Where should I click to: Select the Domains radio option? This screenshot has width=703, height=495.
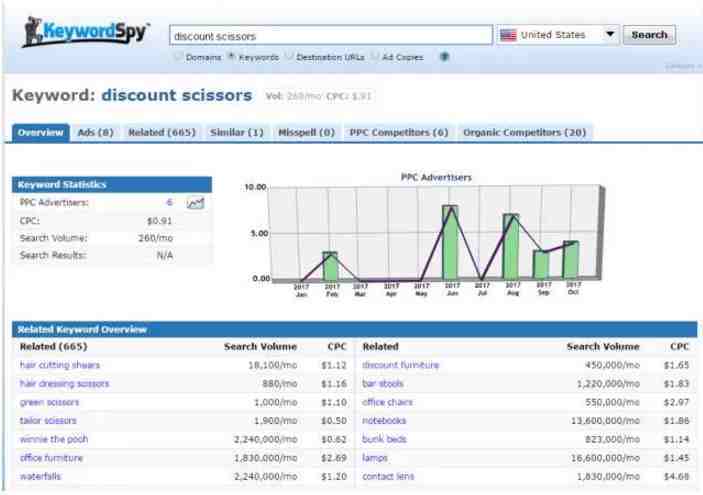(178, 57)
